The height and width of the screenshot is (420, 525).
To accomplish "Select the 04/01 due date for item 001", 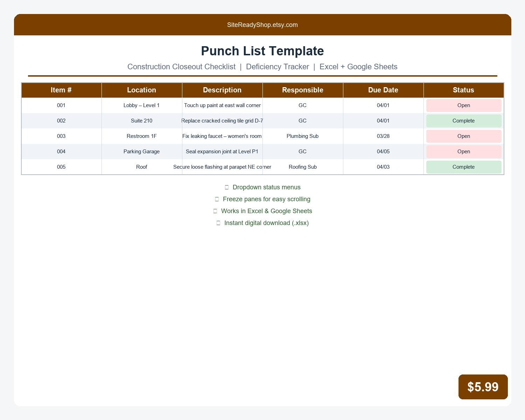I will [x=383, y=105].
